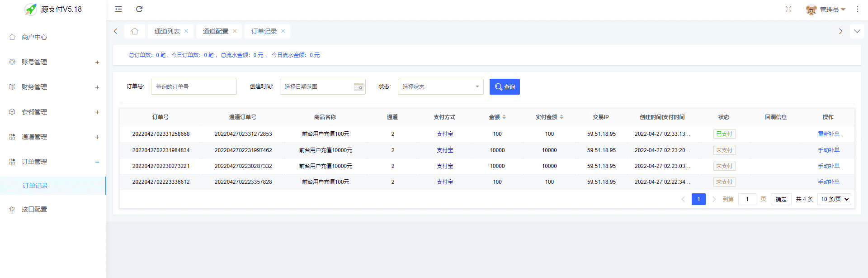This screenshot has height=278, width=868.
Task: Collapse the 订单管理 sidebar menu
Action: point(53,162)
